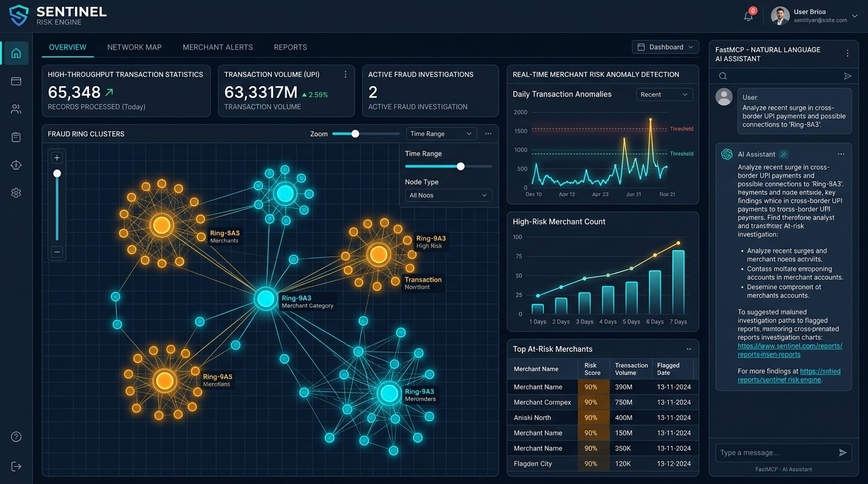Expand the Time Range dropdown
Viewport: 868px width, 484px height.
[441, 134]
